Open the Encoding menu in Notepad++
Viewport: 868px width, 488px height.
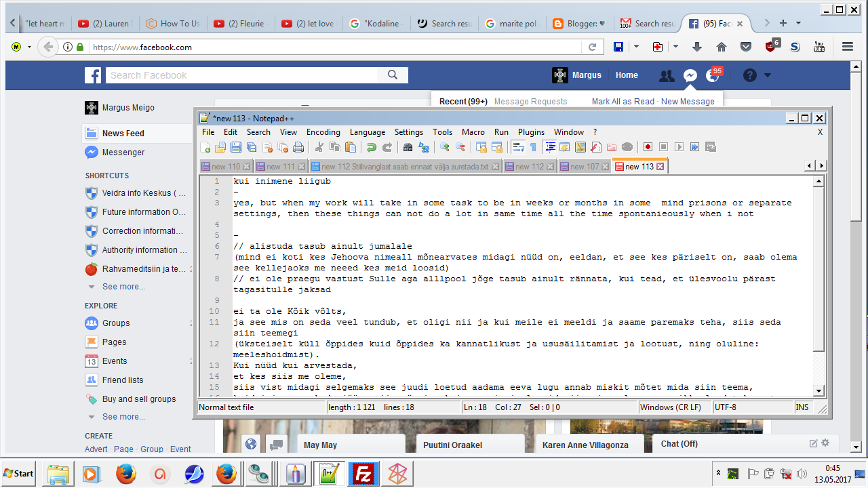(x=323, y=132)
